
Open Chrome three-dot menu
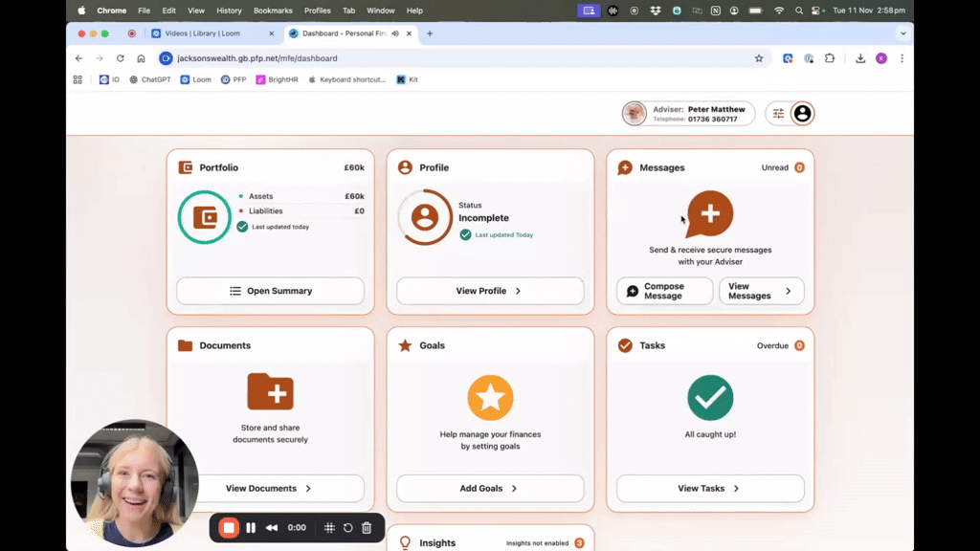[x=902, y=58]
